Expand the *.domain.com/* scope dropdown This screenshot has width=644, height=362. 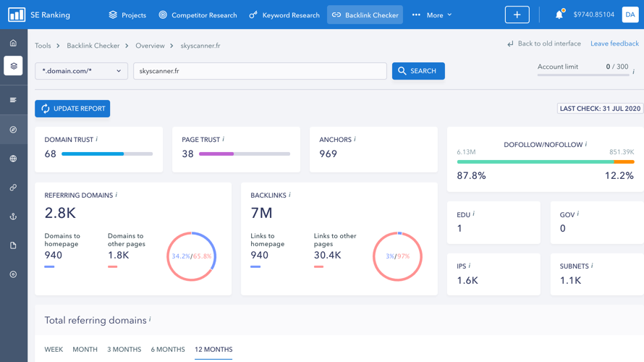(81, 71)
